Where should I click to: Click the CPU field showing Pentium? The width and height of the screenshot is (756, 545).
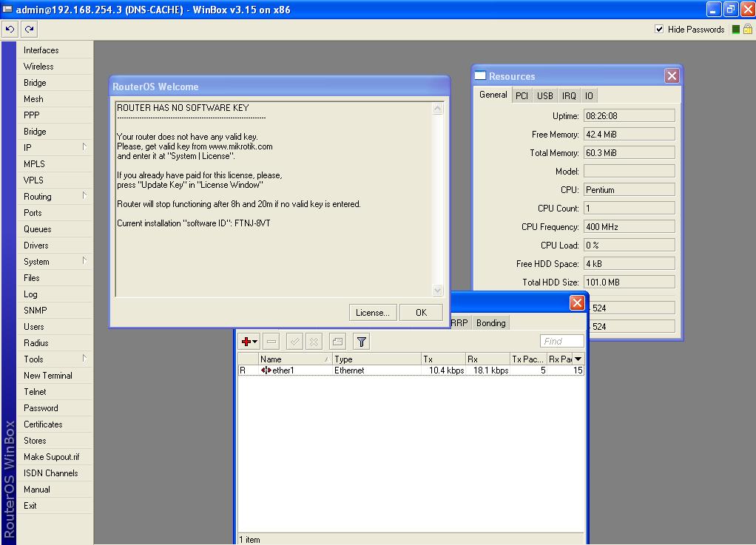coord(630,190)
